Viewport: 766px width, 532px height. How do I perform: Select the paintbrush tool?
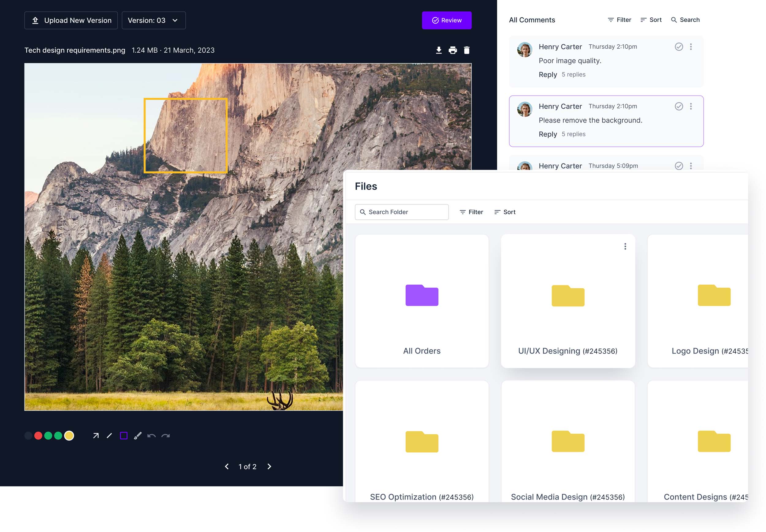(138, 436)
